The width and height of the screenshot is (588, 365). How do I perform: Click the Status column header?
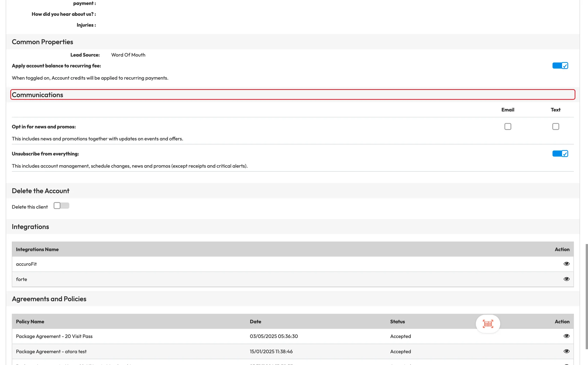point(397,321)
